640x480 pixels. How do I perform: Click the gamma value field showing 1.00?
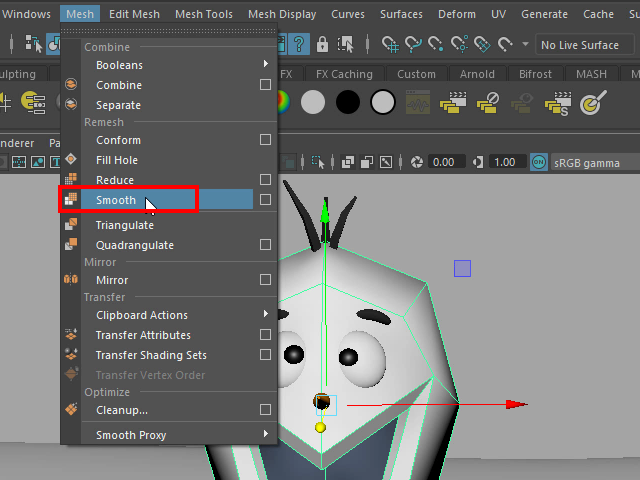(504, 162)
